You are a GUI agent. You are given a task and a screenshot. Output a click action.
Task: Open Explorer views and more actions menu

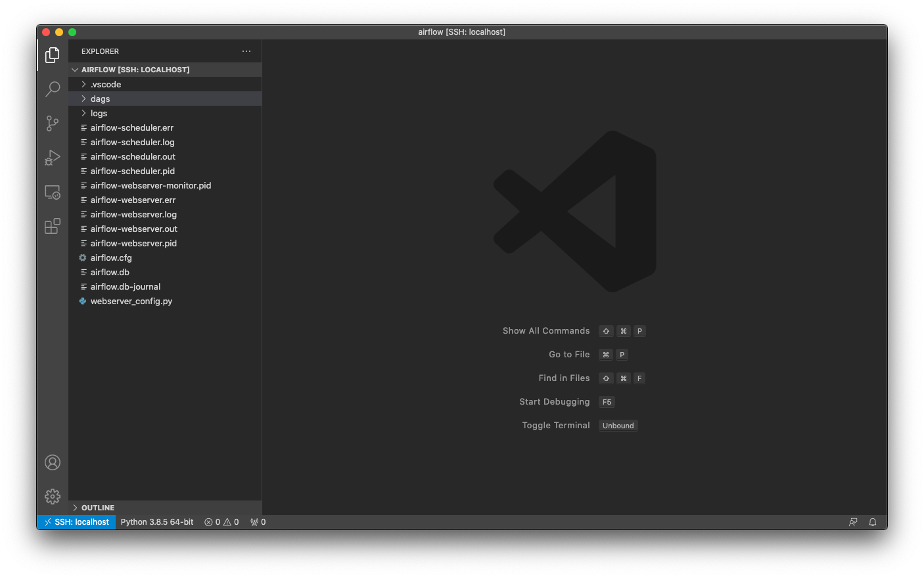click(x=246, y=51)
